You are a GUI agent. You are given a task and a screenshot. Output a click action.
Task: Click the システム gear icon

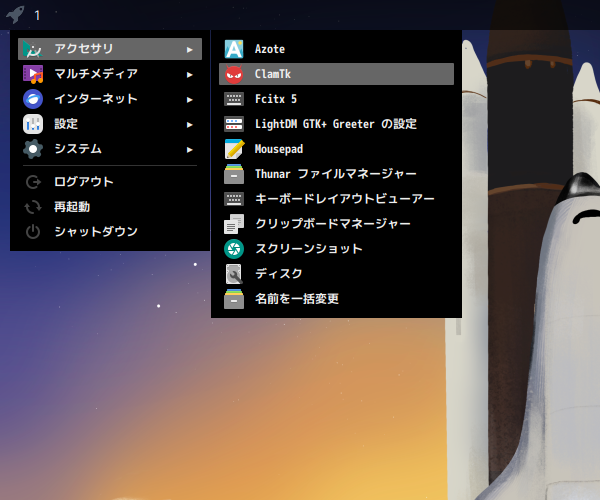click(x=33, y=149)
